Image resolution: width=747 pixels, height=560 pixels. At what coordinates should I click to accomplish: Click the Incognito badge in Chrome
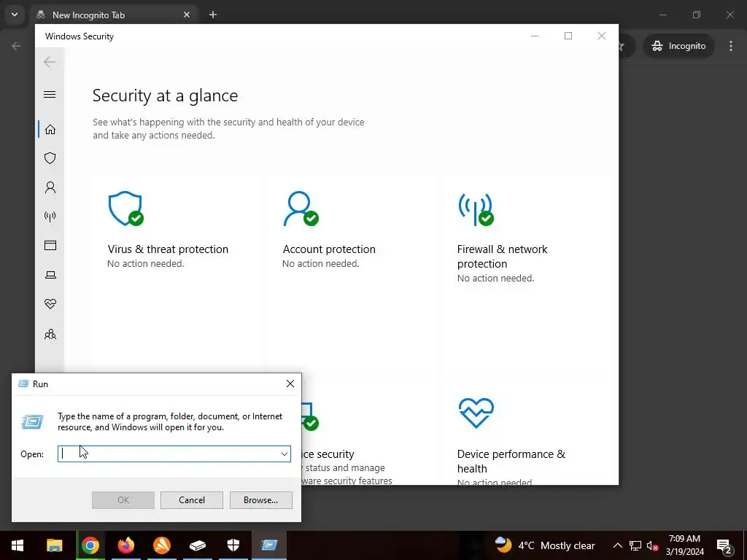coord(679,46)
